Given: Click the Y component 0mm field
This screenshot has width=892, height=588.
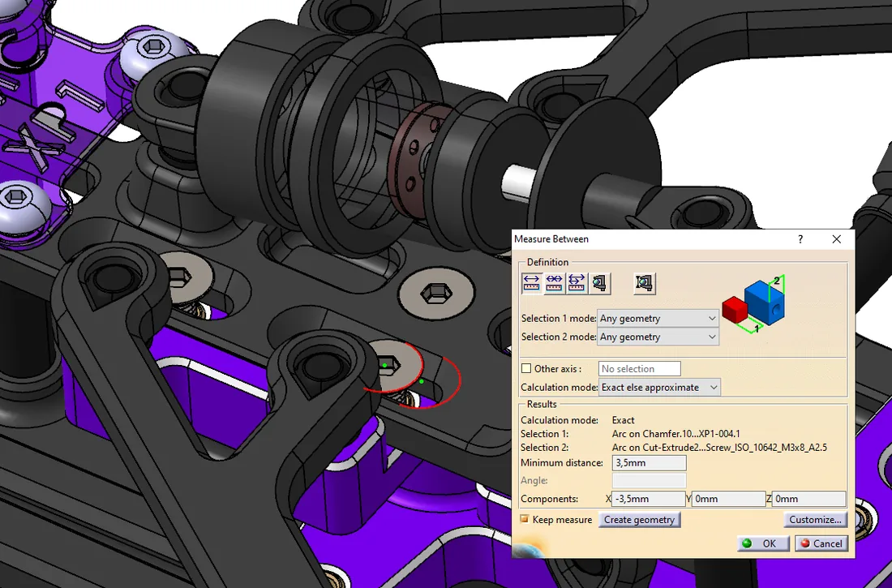Looking at the screenshot, I should click(x=729, y=500).
